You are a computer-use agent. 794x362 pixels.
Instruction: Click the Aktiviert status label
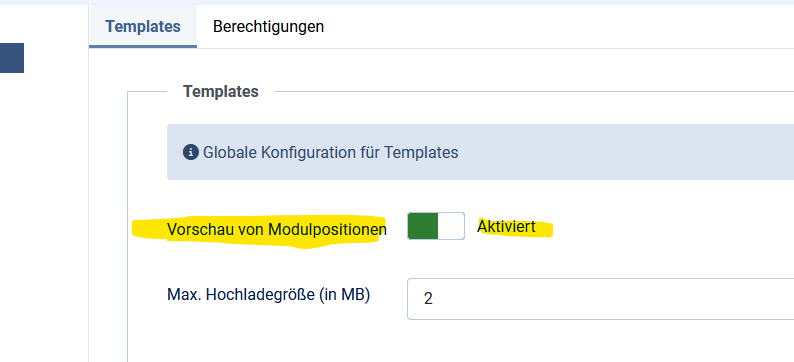coord(506,227)
